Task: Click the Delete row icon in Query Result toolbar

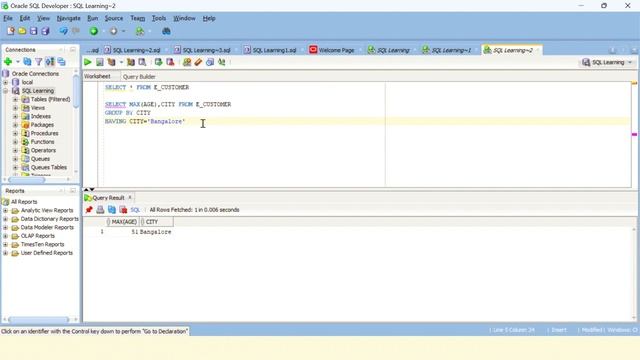Action: [123, 210]
